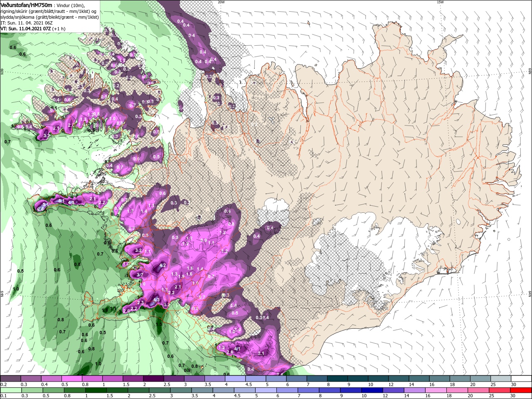Click the '0.1' label under the bottom legend row

(3, 396)
